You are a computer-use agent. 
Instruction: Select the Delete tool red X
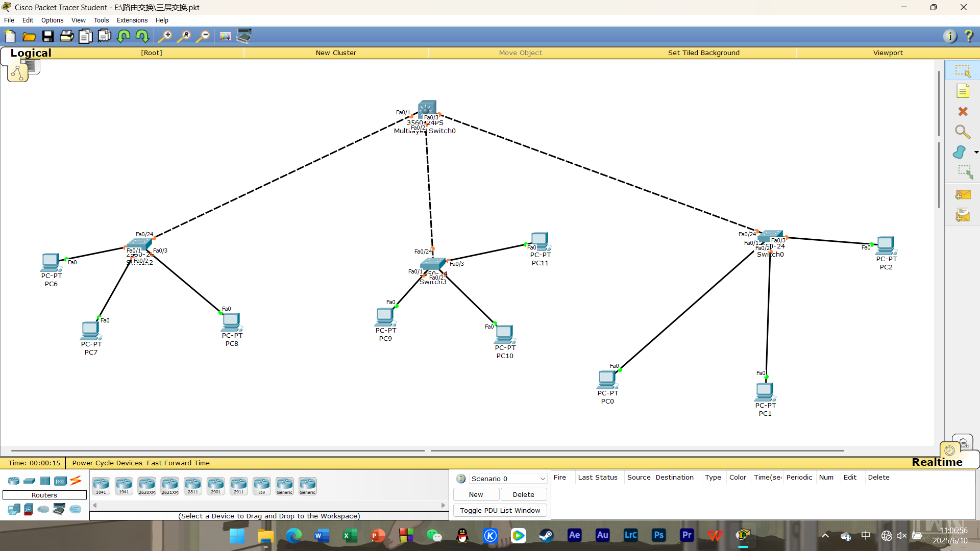[x=963, y=112]
